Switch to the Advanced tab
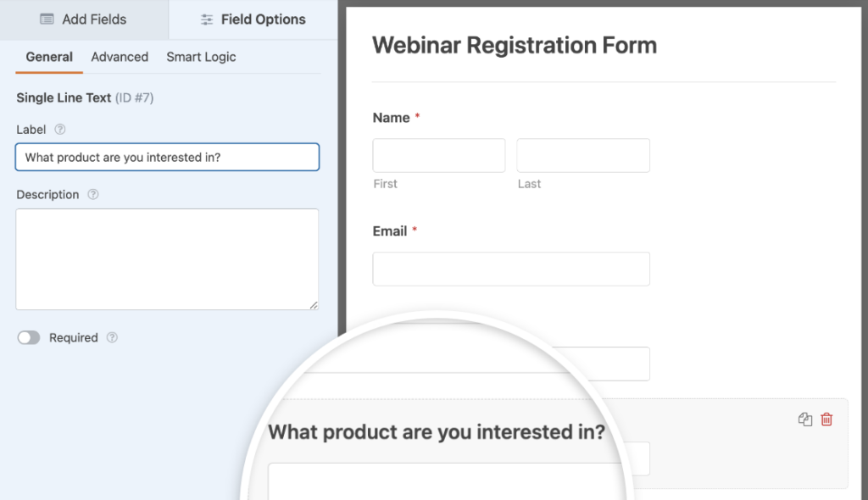The height and width of the screenshot is (500, 868). click(120, 57)
